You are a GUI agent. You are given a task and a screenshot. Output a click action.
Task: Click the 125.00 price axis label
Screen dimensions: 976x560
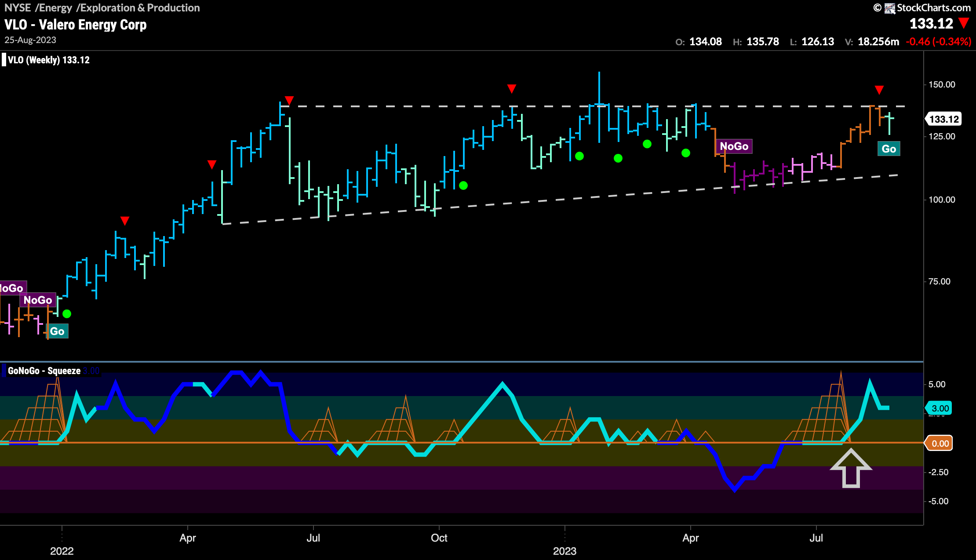pos(942,136)
